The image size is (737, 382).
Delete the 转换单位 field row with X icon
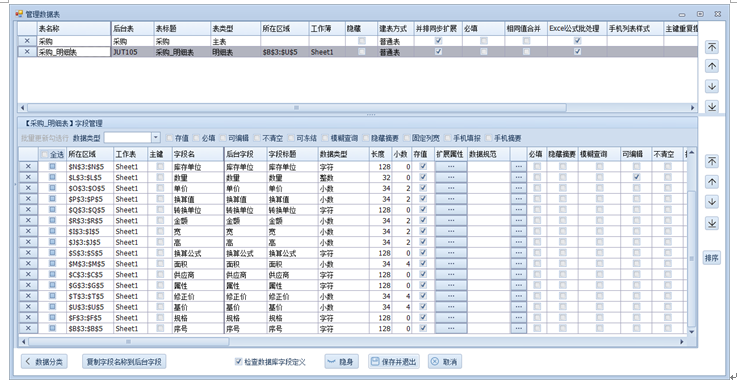pos(28,210)
